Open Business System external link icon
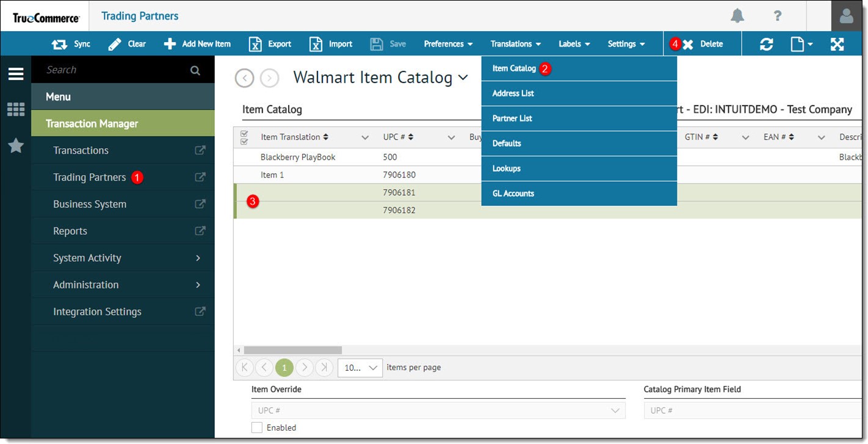868x444 pixels. pyautogui.click(x=200, y=204)
